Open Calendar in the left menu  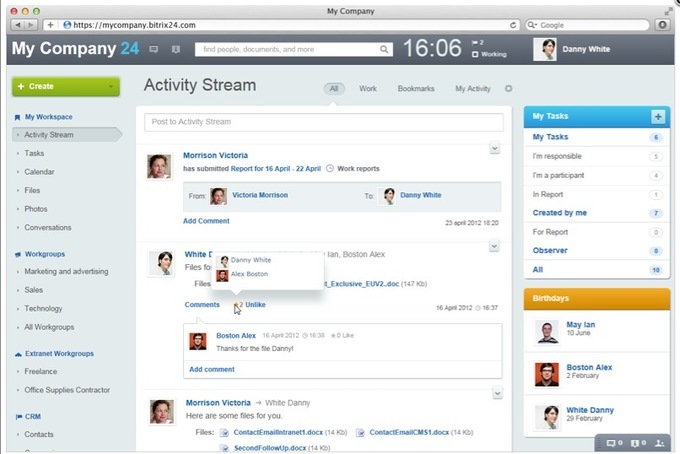click(39, 172)
